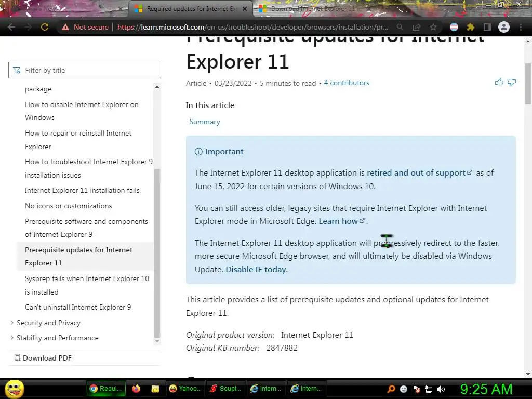Open the second Intern... IE taskbar button

point(306,389)
